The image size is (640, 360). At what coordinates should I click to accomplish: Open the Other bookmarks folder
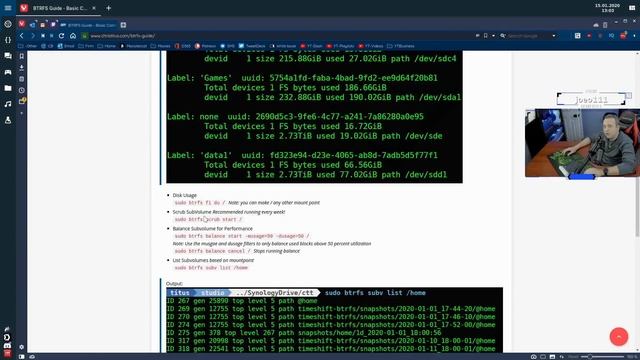click(28, 46)
